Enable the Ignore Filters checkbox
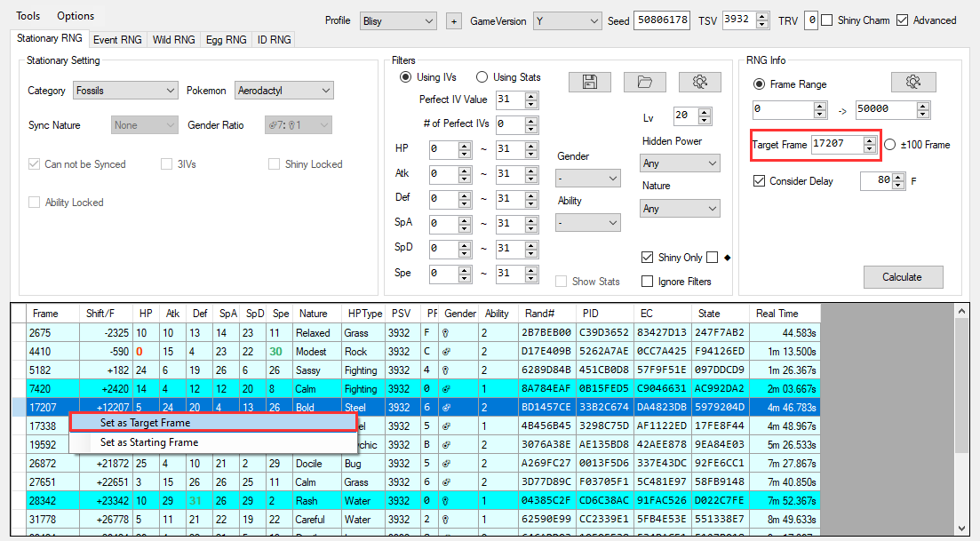The image size is (980, 541). coord(648,282)
